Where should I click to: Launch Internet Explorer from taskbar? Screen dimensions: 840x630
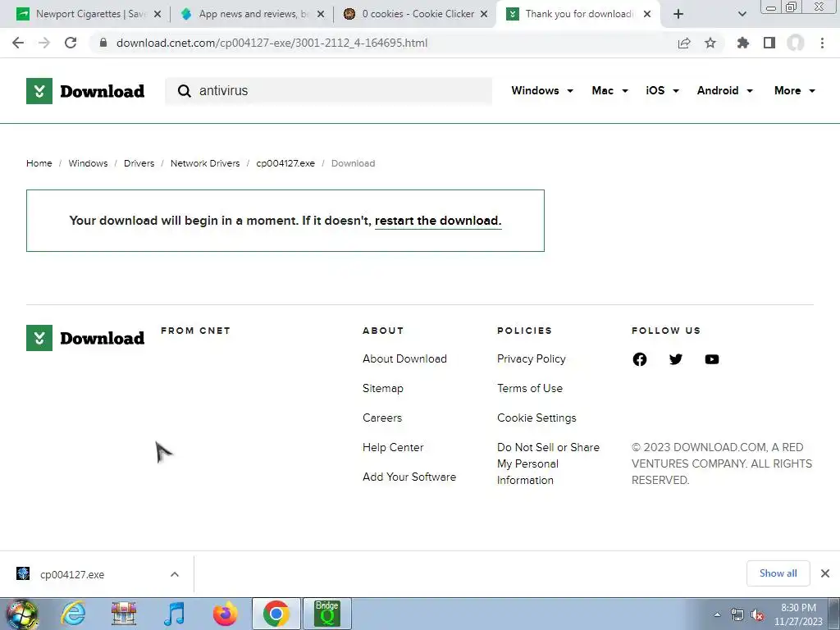coord(73,614)
